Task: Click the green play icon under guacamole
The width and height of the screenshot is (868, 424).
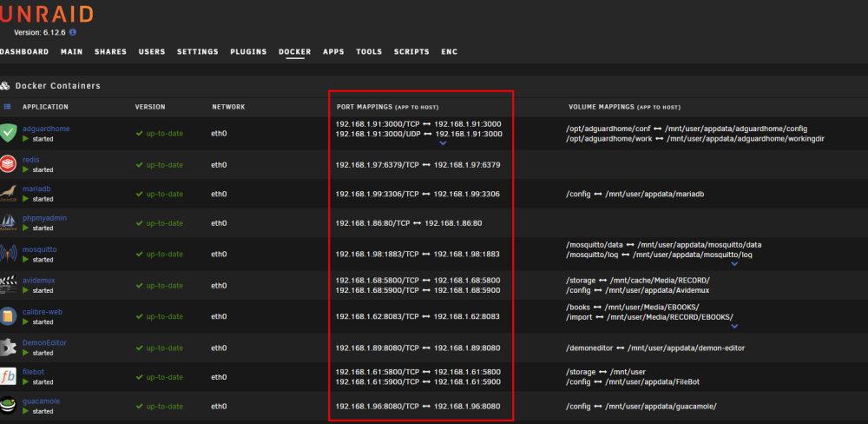Action: (x=25, y=411)
